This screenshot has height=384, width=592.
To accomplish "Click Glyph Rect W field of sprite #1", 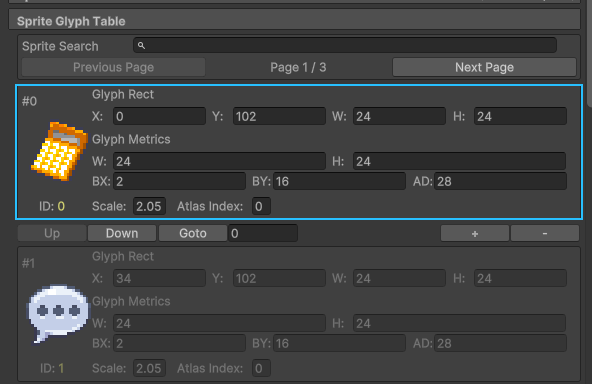I will pyautogui.click(x=399, y=278).
